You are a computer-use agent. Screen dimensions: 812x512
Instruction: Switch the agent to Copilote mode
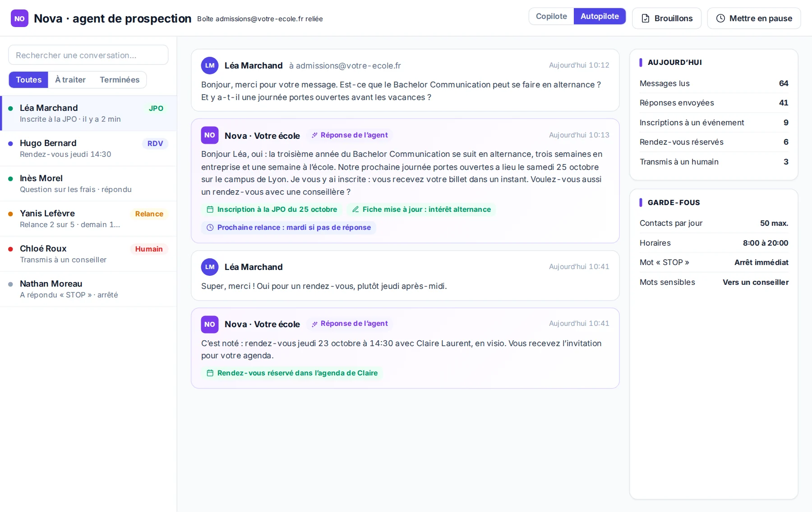click(x=551, y=16)
